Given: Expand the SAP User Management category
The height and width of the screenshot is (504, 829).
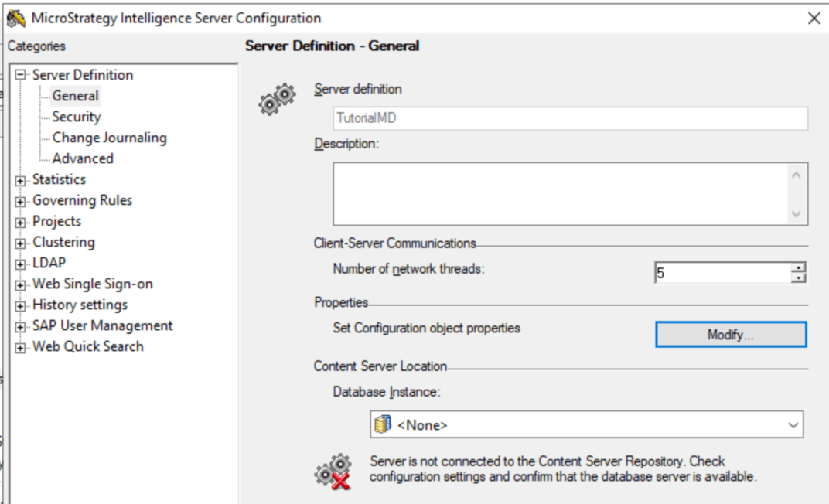Looking at the screenshot, I should pyautogui.click(x=20, y=327).
